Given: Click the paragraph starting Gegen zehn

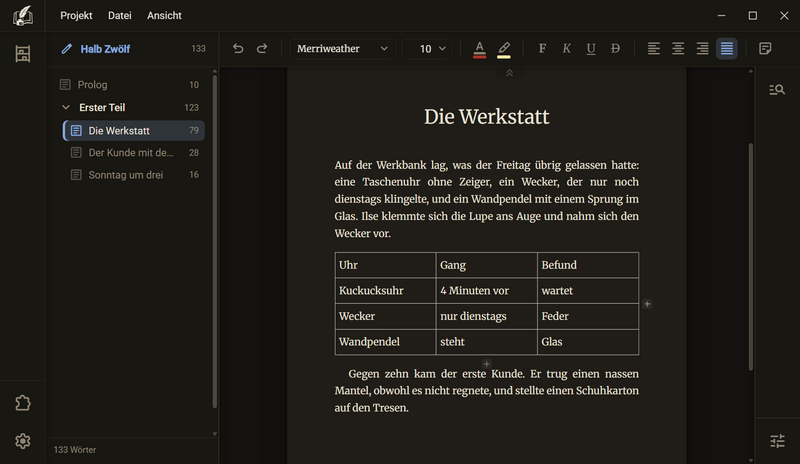Looking at the screenshot, I should [487, 391].
